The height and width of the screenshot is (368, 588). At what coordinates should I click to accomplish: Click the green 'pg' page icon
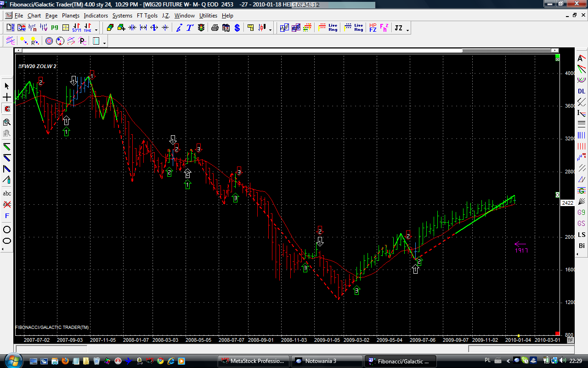(x=55, y=28)
